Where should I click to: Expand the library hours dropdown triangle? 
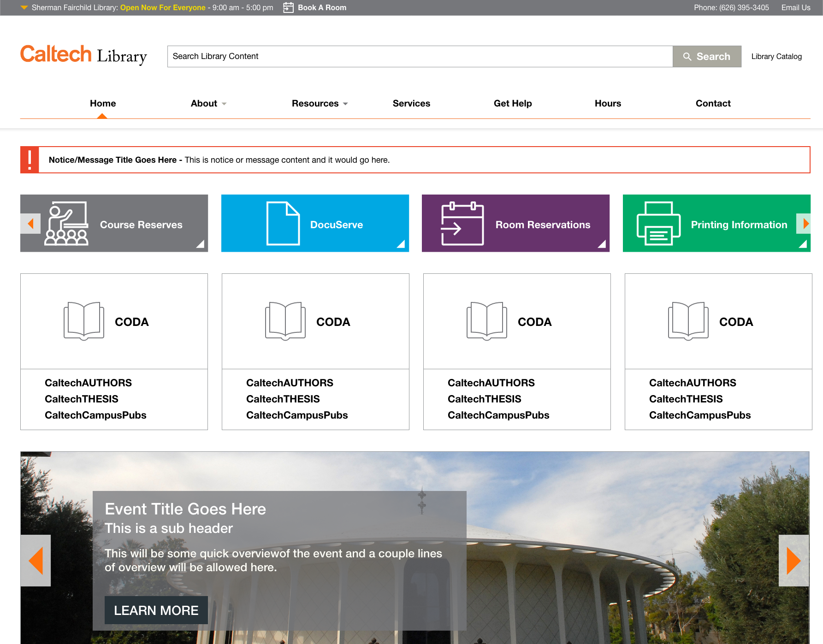[x=24, y=7]
